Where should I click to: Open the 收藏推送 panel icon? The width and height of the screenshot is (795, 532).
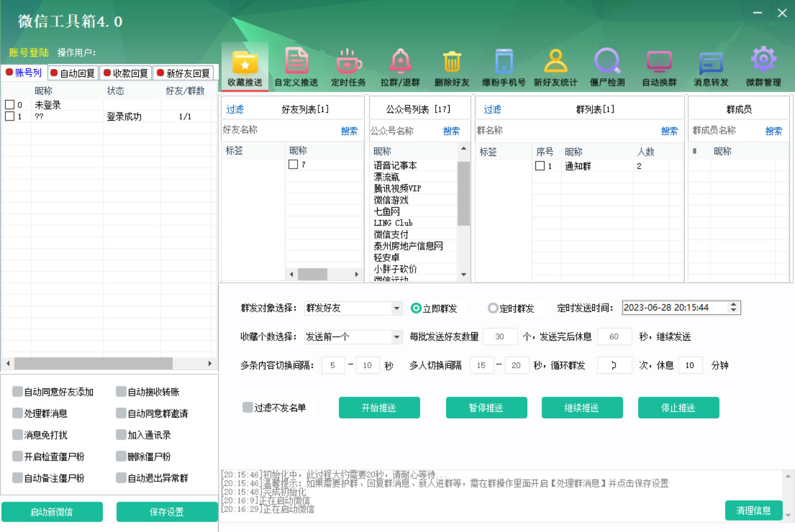pyautogui.click(x=245, y=65)
